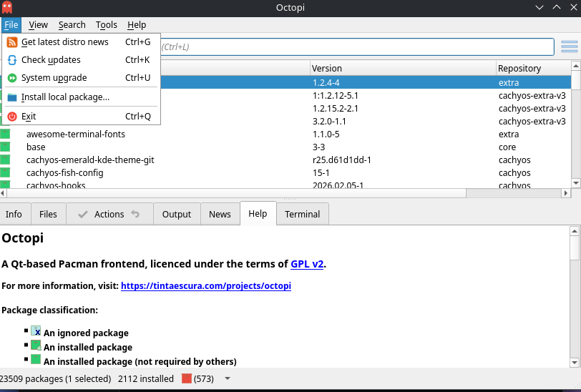
Task: Choose Exit from the File menu
Action: (x=81, y=117)
